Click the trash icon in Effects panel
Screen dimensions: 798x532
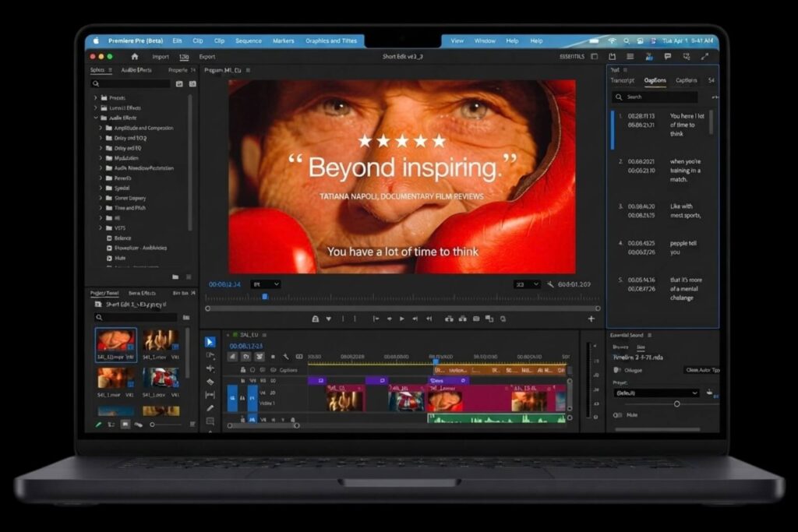(x=189, y=277)
